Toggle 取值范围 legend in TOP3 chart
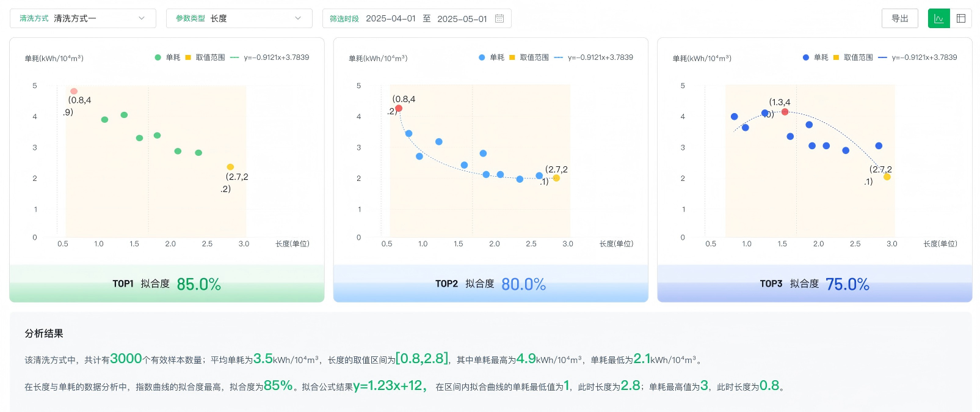This screenshot has height=412, width=980. pyautogui.click(x=853, y=57)
